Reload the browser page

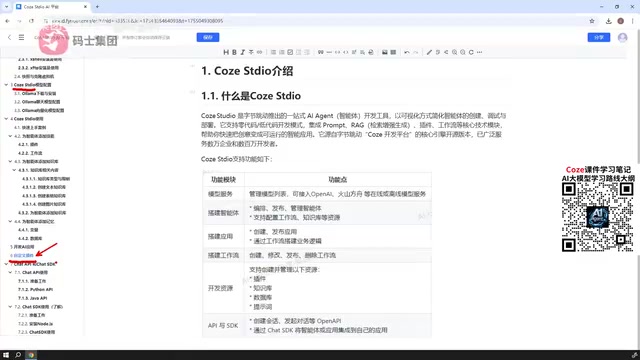click(x=31, y=21)
